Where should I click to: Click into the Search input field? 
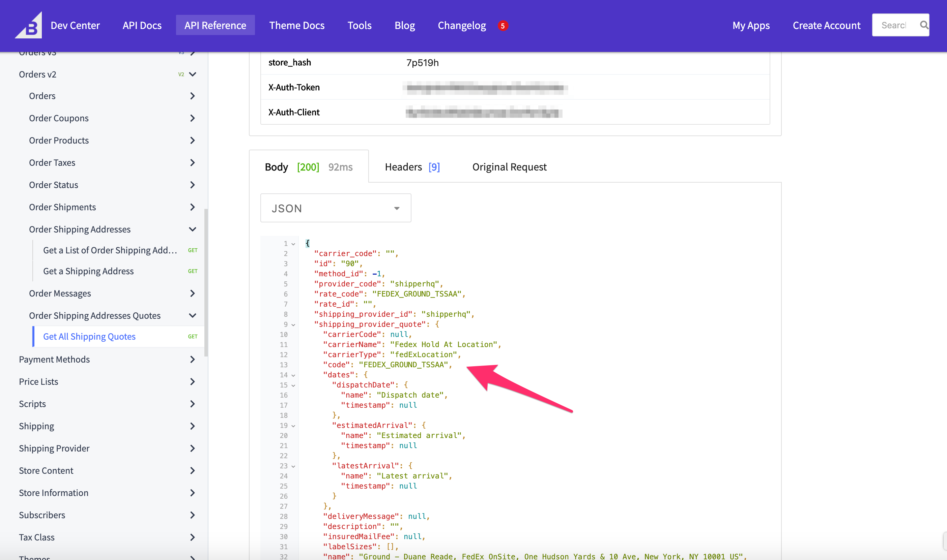(894, 25)
